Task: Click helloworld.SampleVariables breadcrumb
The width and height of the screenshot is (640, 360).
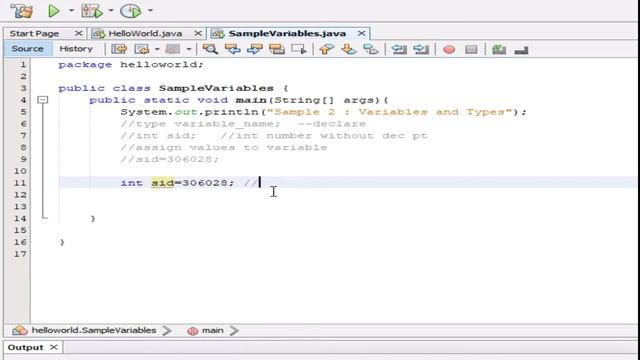Action: point(94,330)
